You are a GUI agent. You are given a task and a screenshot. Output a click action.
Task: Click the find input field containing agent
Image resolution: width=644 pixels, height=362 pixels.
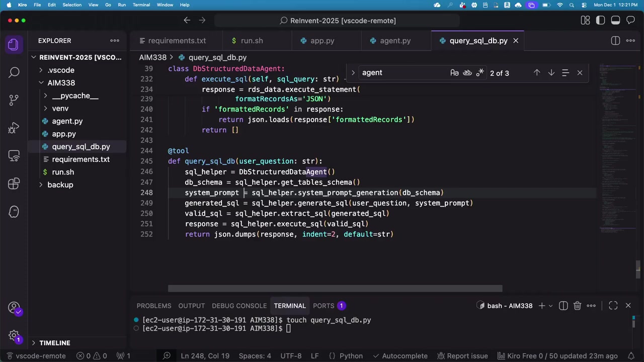(403, 73)
